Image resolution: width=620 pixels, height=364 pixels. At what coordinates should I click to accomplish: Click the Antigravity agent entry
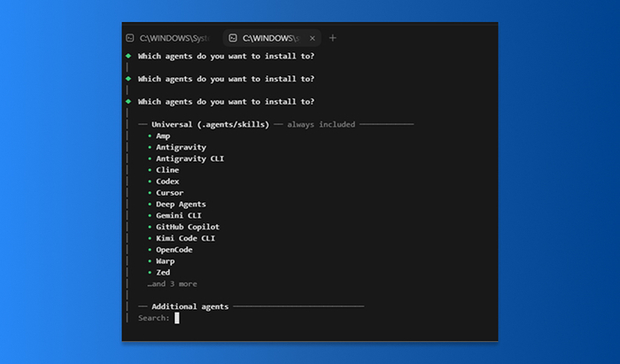[181, 147]
